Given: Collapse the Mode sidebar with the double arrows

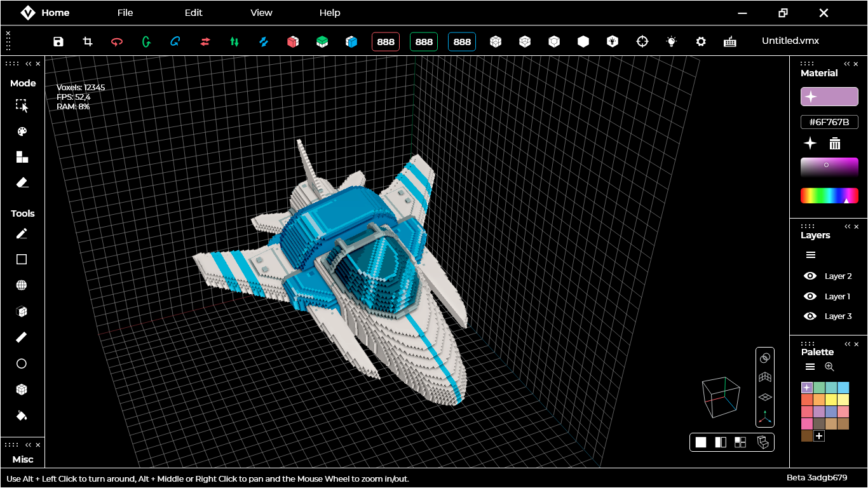Looking at the screenshot, I should 28,63.
